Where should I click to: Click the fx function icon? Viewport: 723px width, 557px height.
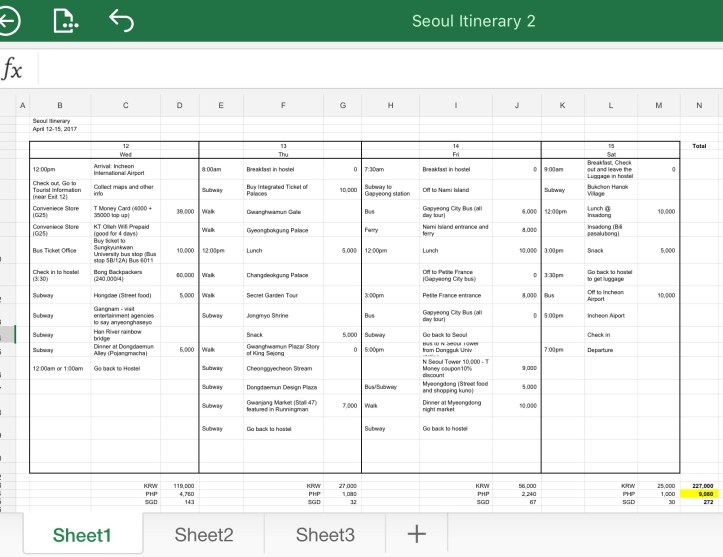pos(12,68)
